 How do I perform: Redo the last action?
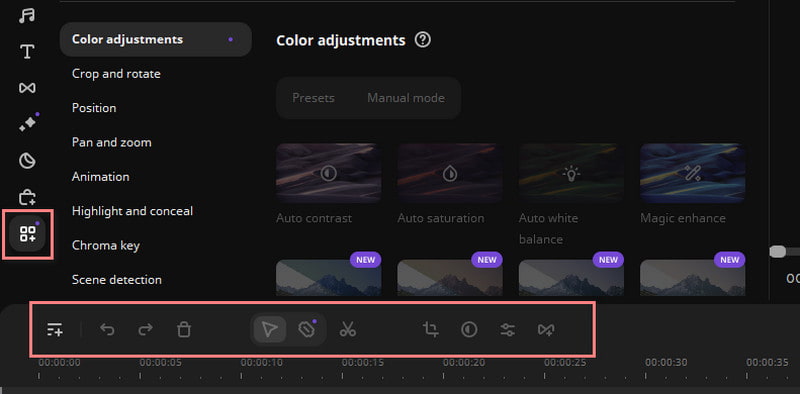(x=145, y=330)
